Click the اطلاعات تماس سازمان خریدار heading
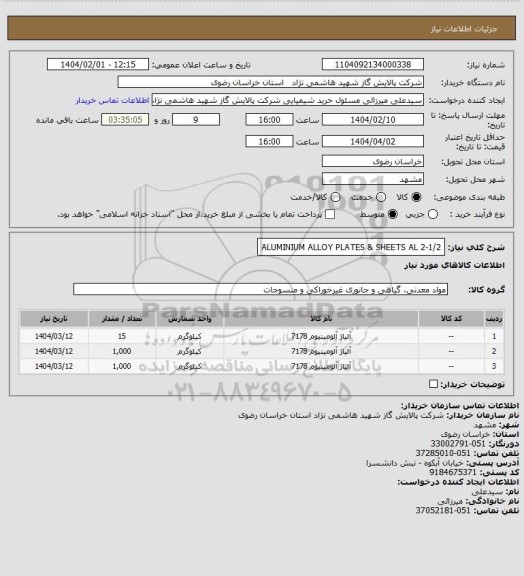 tap(460, 406)
